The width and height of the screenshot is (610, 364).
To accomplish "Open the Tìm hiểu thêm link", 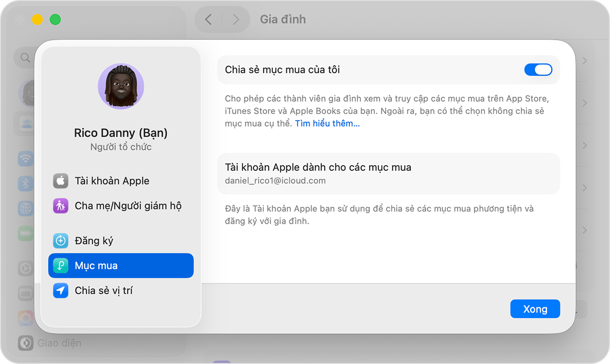I will coord(327,123).
